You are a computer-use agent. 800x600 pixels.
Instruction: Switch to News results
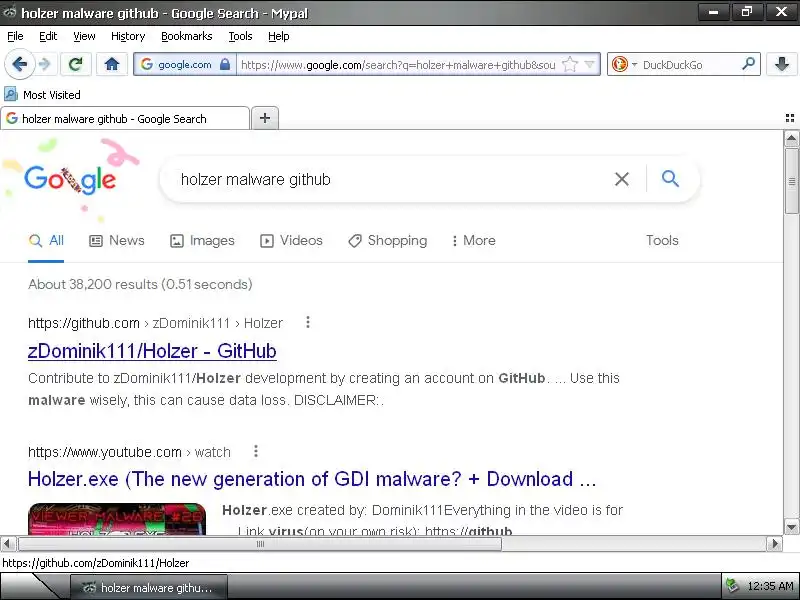tap(117, 240)
